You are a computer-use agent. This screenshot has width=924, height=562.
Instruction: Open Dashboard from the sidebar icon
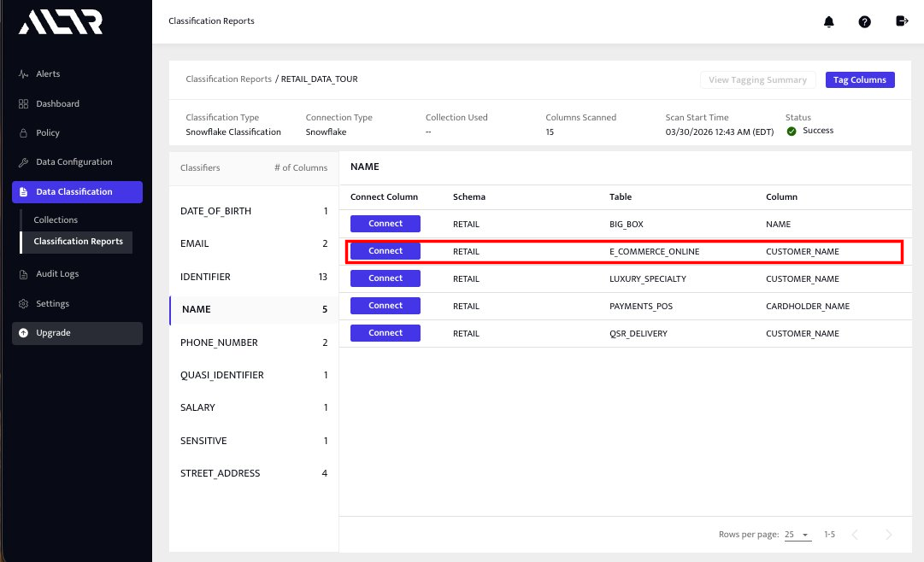point(24,104)
